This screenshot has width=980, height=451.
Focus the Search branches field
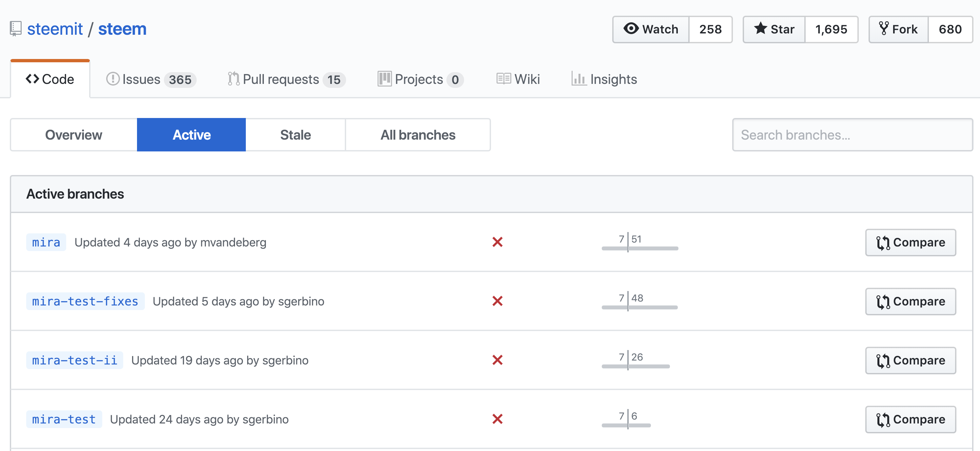click(x=853, y=135)
